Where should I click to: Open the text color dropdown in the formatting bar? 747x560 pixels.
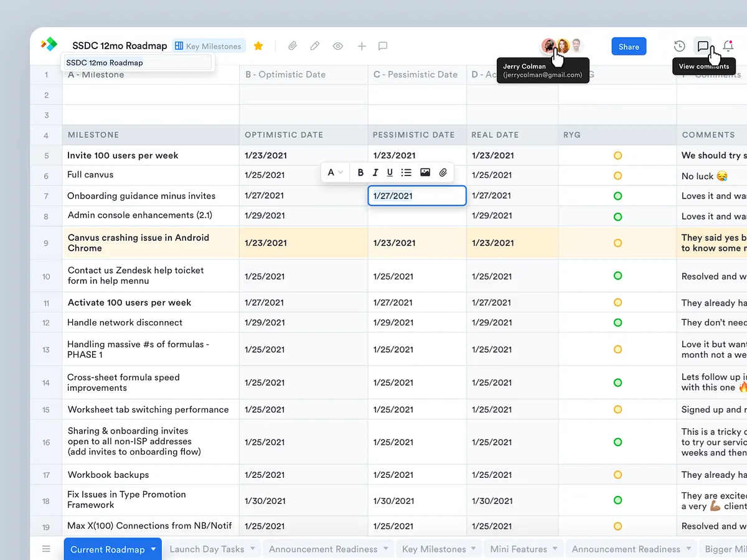click(334, 172)
